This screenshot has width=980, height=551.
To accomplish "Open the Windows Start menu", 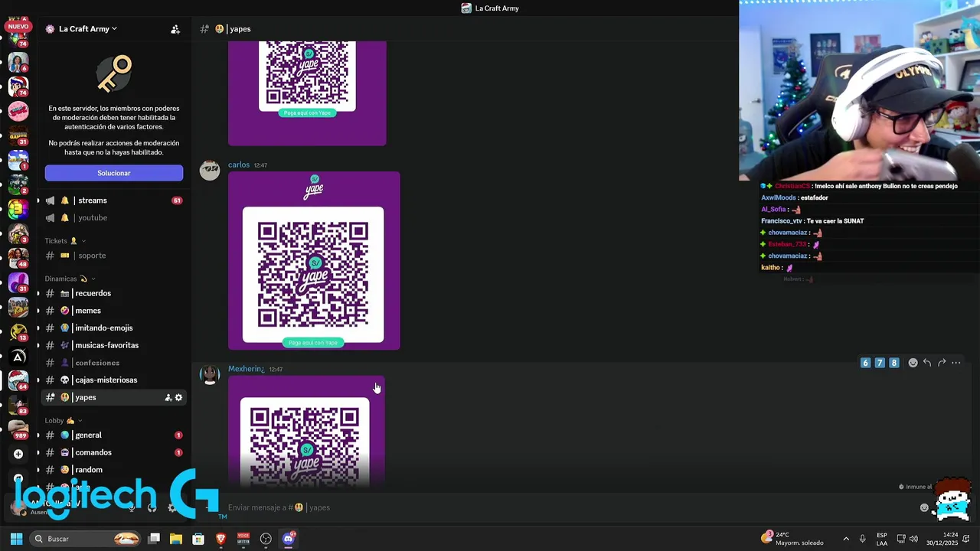I will [x=16, y=539].
